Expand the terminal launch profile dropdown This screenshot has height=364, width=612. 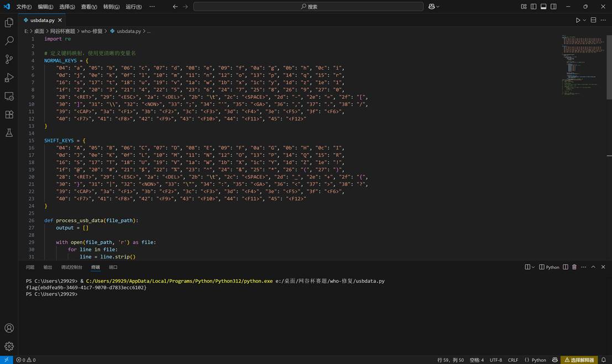pyautogui.click(x=532, y=267)
